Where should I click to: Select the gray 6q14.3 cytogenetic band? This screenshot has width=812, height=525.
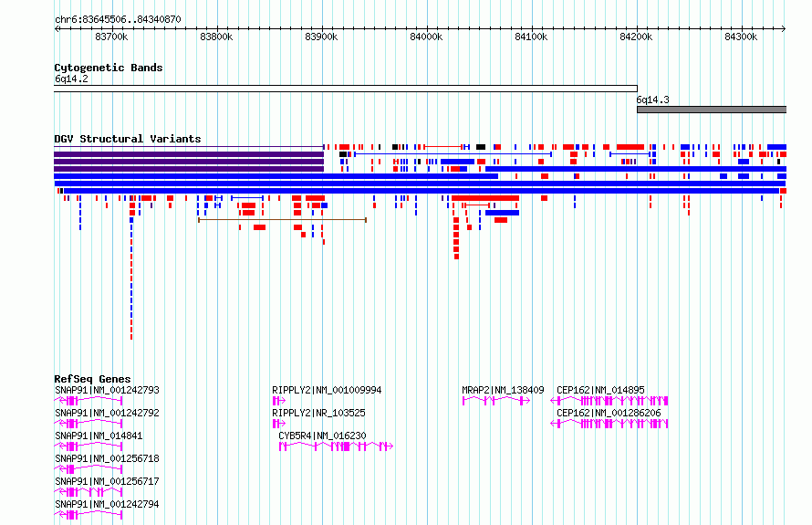pos(712,110)
